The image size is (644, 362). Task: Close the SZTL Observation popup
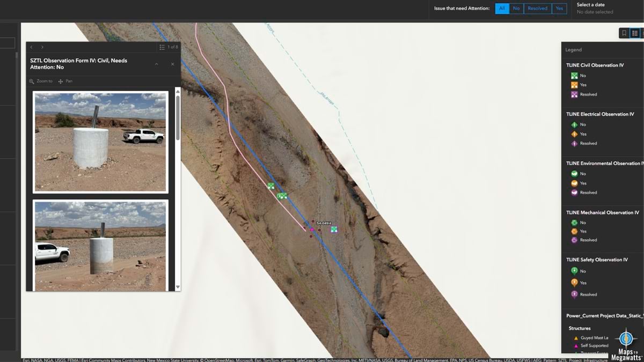click(x=173, y=64)
